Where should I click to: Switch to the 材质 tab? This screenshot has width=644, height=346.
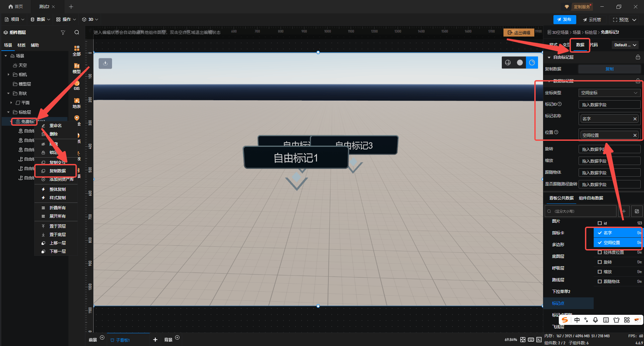[21, 45]
